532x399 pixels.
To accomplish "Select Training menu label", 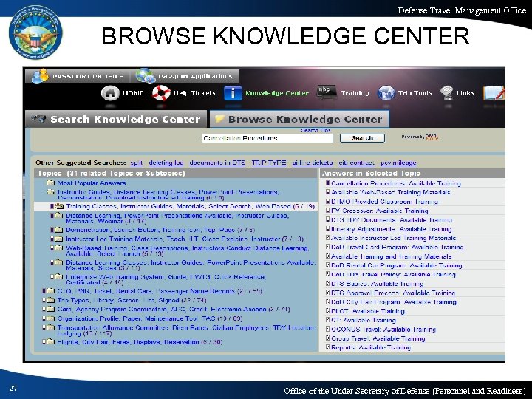I will (x=355, y=93).
